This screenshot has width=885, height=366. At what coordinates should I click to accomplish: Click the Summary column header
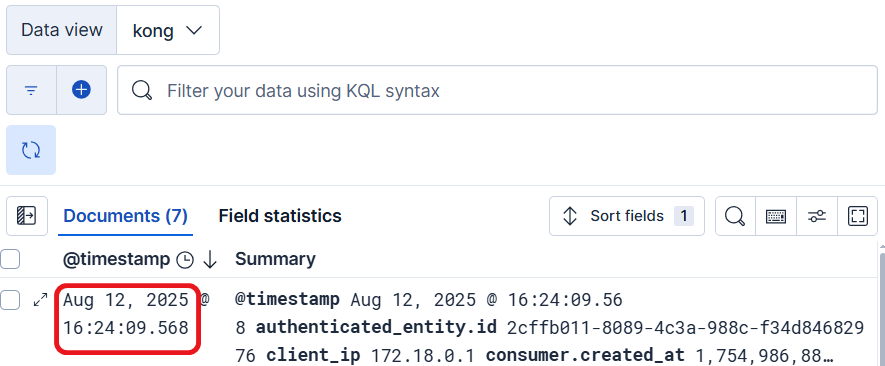275,259
